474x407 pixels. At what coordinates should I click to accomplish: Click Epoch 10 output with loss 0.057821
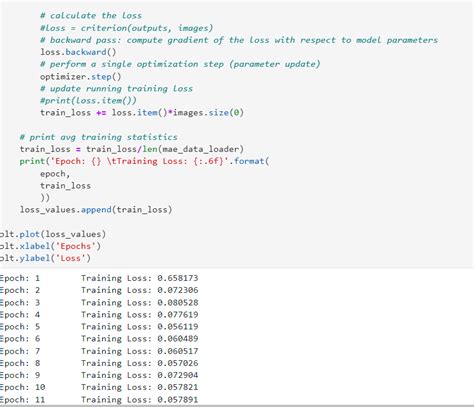(99, 387)
